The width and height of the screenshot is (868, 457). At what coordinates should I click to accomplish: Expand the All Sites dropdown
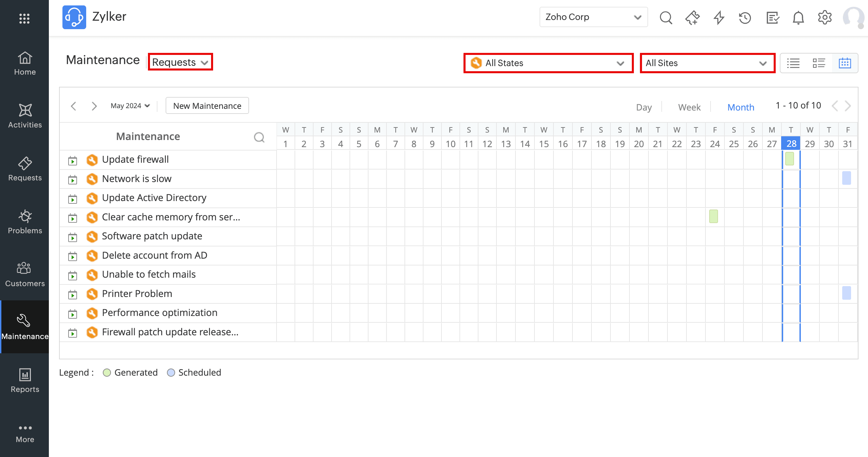click(707, 63)
